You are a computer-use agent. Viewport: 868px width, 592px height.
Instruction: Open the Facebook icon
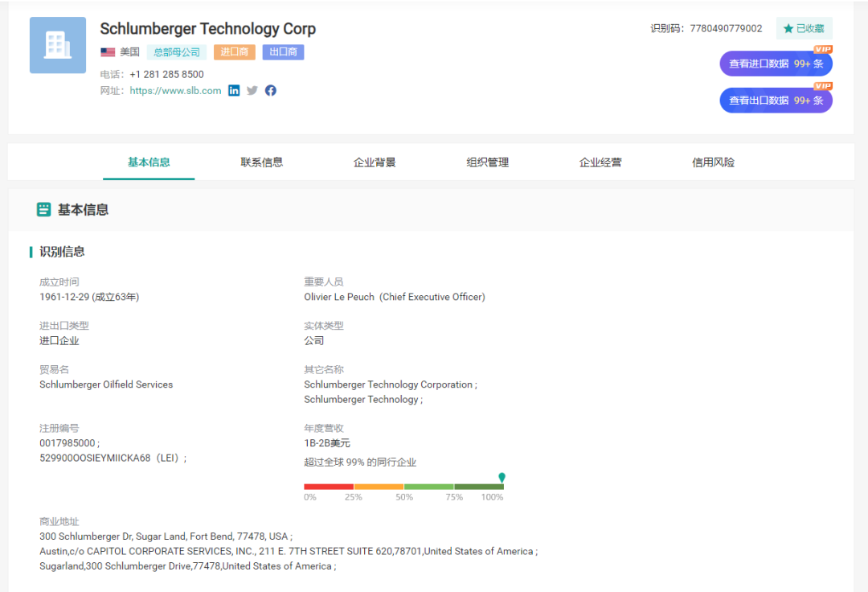[271, 90]
